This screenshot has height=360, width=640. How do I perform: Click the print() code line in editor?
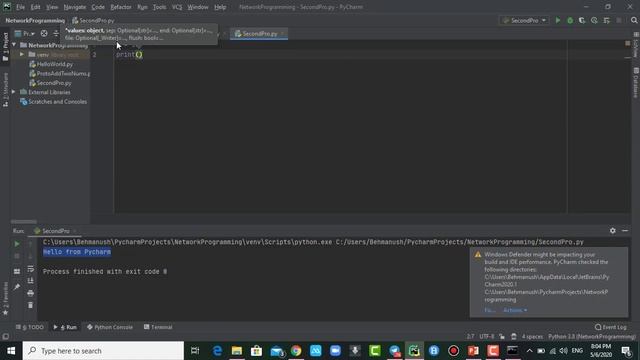pos(129,54)
